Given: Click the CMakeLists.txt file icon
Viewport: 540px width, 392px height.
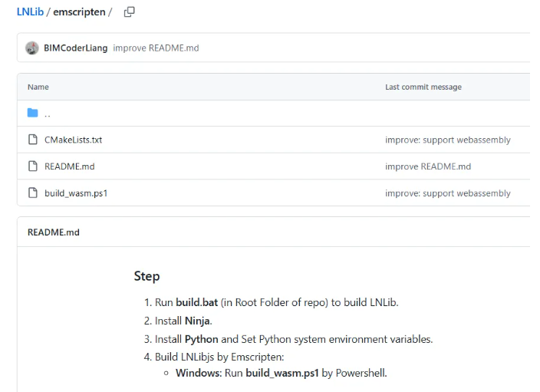Looking at the screenshot, I should pyautogui.click(x=32, y=140).
